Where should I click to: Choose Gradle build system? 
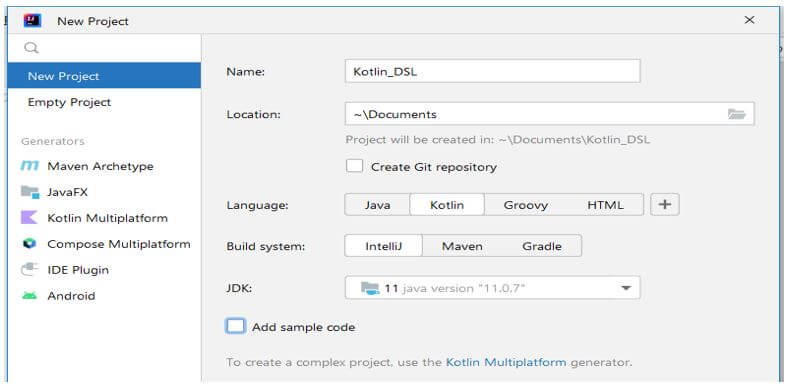click(x=542, y=247)
